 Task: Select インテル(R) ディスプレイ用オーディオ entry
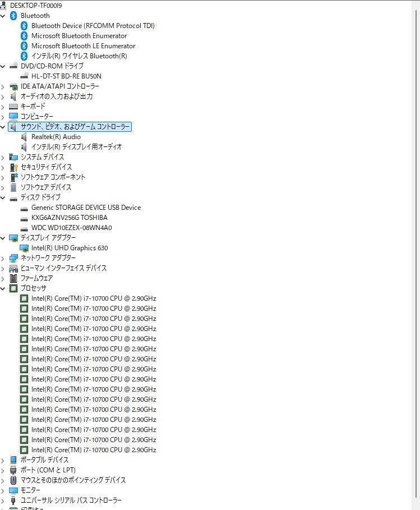76,146
